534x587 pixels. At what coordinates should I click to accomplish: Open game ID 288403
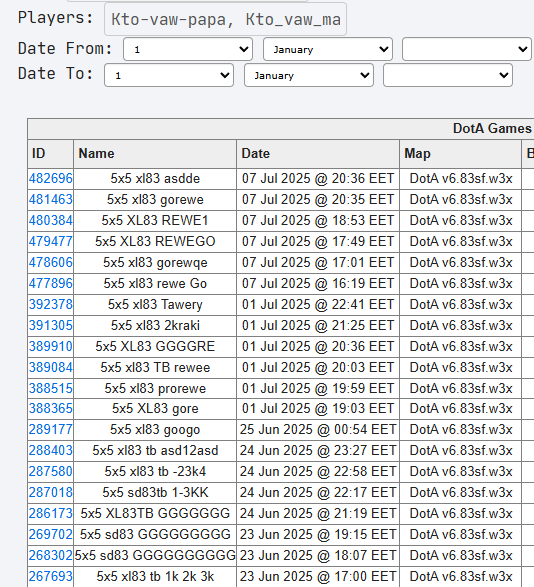51,450
